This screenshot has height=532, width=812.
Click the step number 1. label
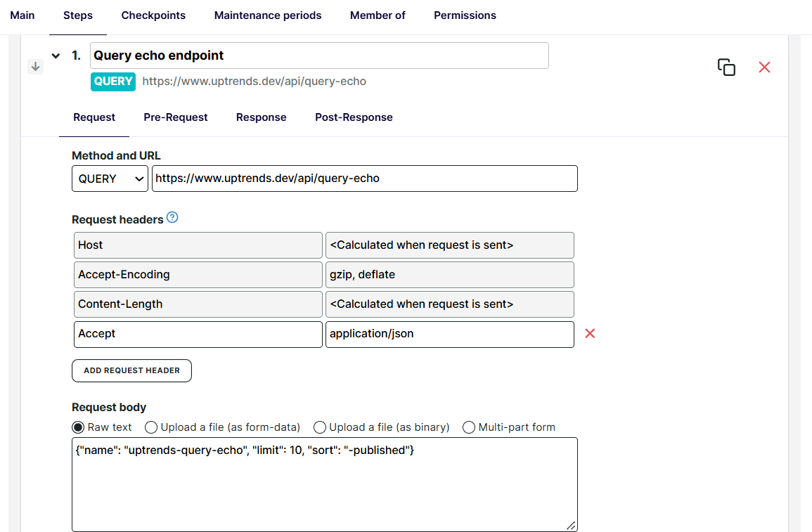76,56
